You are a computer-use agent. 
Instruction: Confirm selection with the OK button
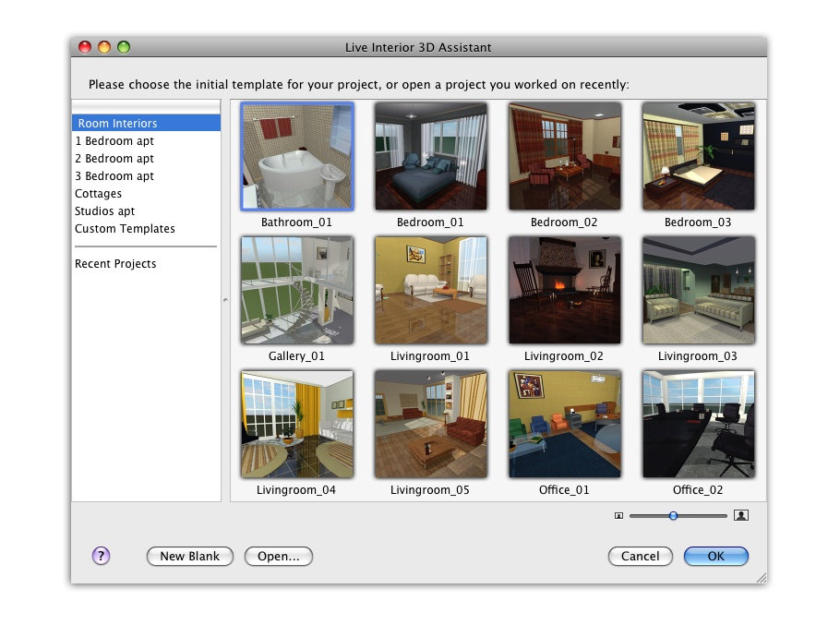(x=715, y=557)
